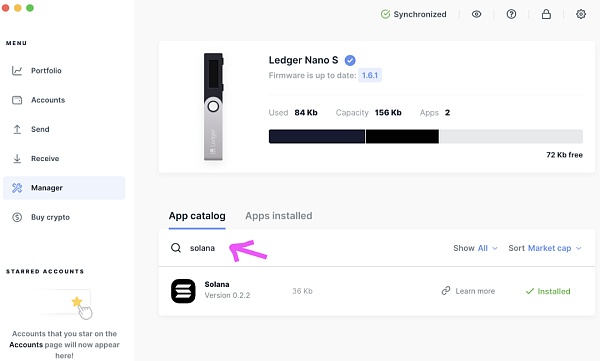Open the Manager menu item
Viewport: 600px width, 361px height.
point(64,188)
